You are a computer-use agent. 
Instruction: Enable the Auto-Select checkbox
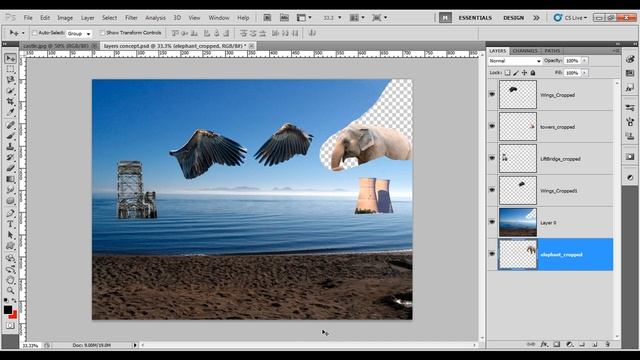[x=35, y=33]
